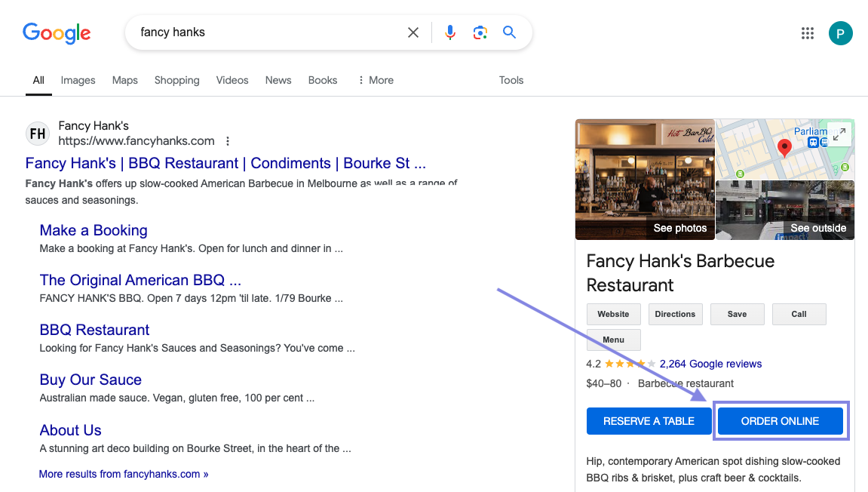868x492 pixels.
Task: Click the Menu button
Action: 613,340
